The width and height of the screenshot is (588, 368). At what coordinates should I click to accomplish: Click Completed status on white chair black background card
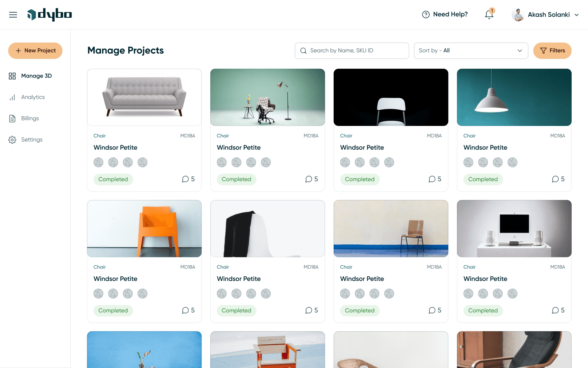(360, 179)
